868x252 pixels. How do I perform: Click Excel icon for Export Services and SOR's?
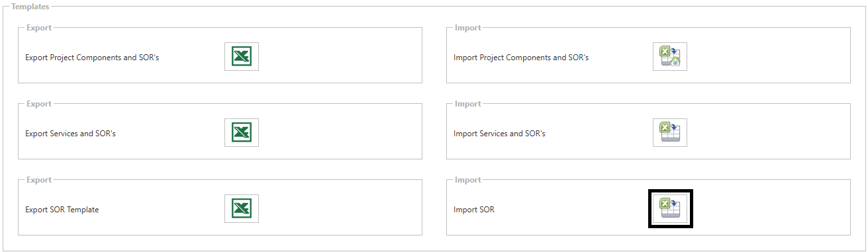(x=241, y=132)
